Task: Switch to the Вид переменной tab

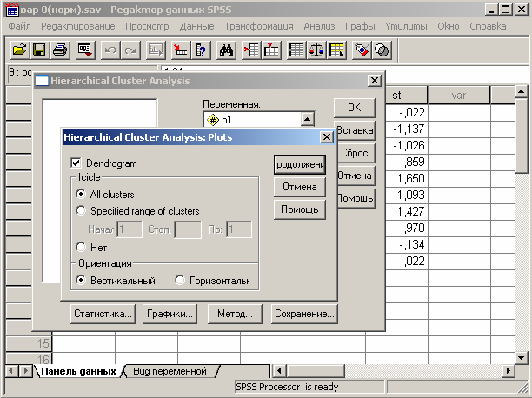Action: [x=170, y=371]
